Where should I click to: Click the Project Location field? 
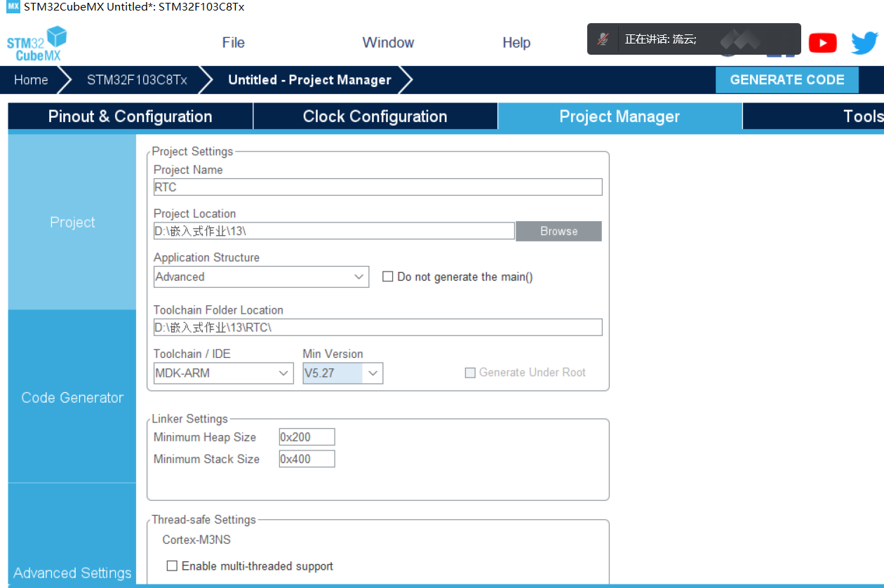[334, 231]
